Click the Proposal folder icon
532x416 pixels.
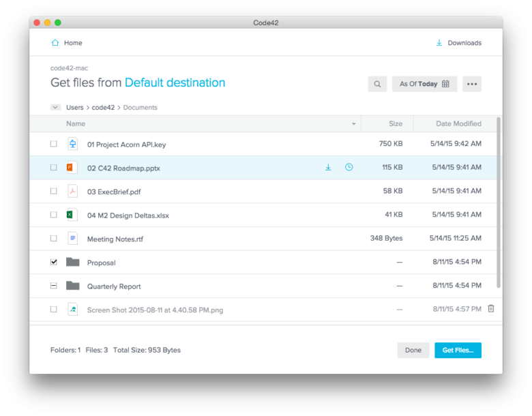coord(72,262)
